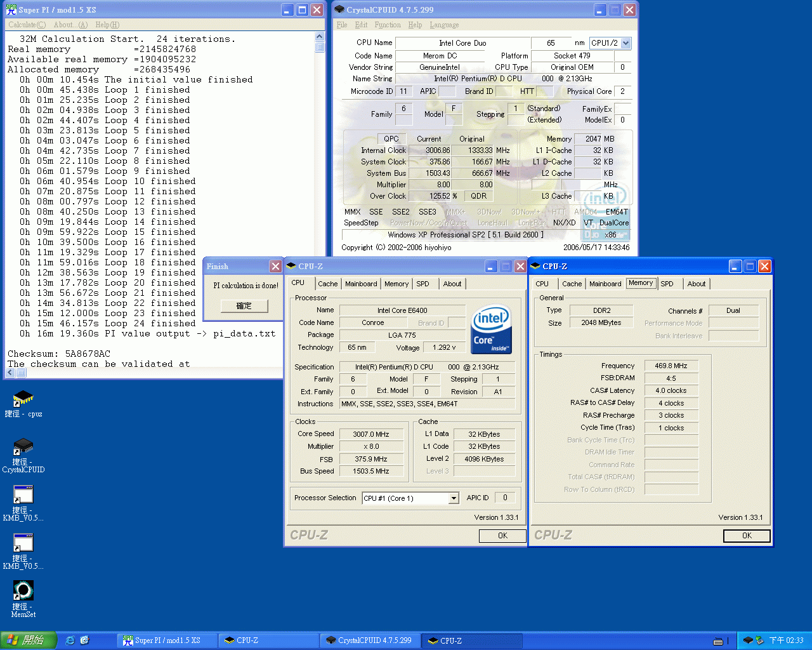Switch to About tab in right CPU-Z

pos(697,284)
